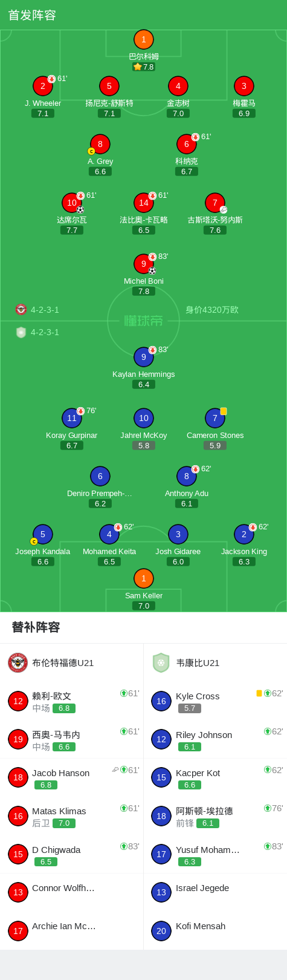This screenshot has height=980, width=287.
Task: Tap Brentford U21 crest beside 4-2-3-1
Action: click(21, 310)
